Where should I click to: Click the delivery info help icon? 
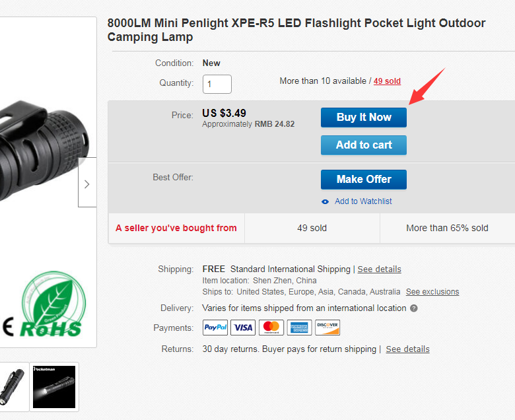click(414, 308)
